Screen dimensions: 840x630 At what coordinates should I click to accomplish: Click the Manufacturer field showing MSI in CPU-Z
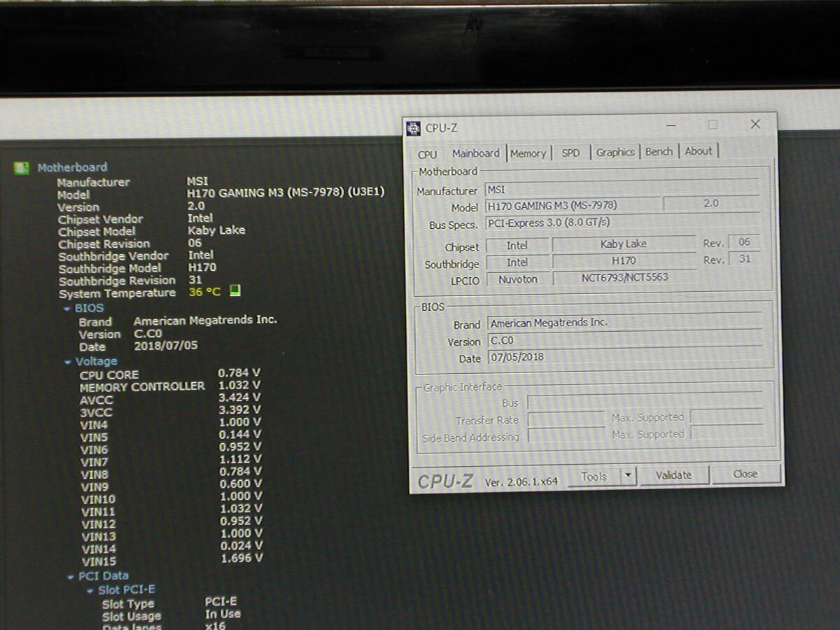[x=622, y=188]
